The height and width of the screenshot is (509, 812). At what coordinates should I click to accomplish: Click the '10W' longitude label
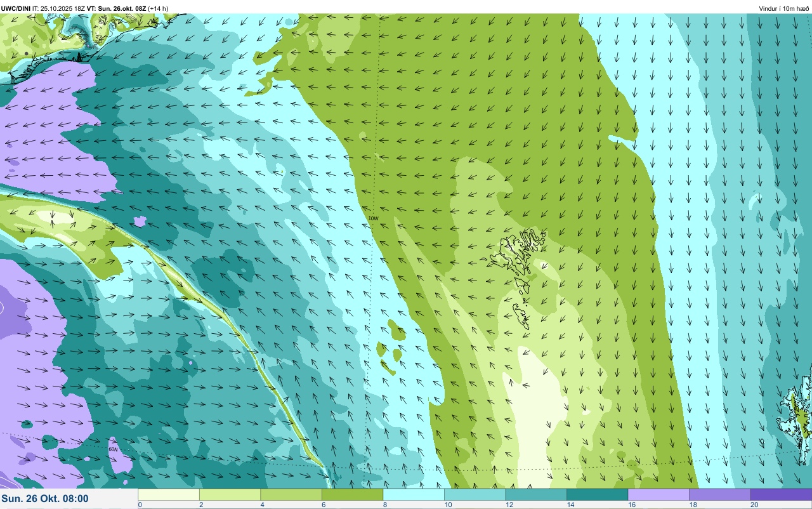pos(373,218)
